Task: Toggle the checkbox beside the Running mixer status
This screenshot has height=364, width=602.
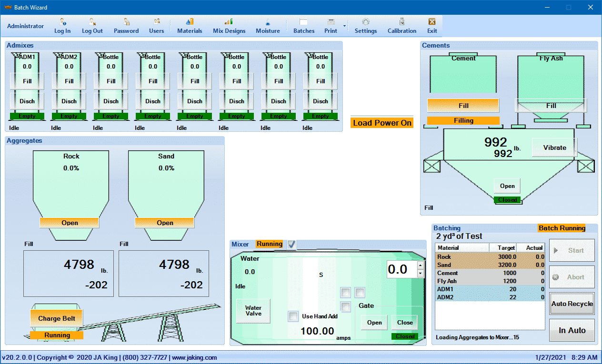Action: point(292,244)
